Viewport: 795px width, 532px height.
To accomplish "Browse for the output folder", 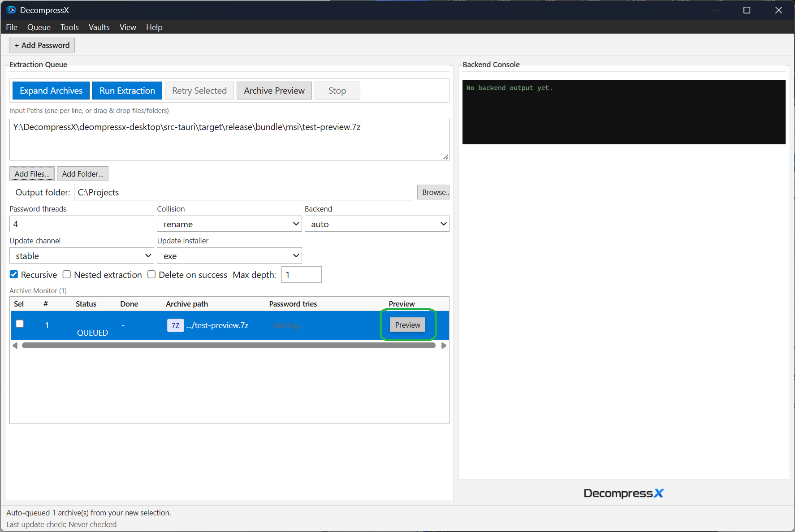I will tap(433, 192).
